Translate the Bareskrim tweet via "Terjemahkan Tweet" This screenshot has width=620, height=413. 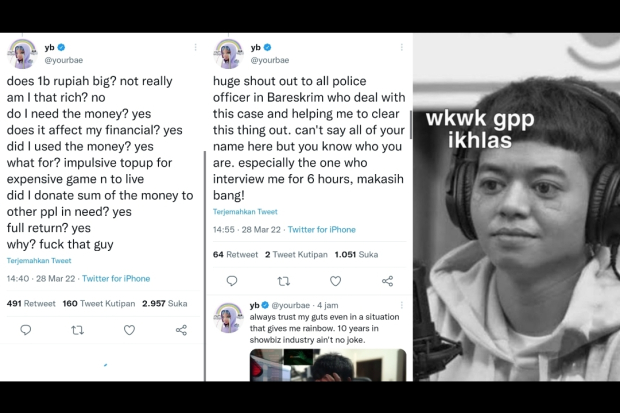pyautogui.click(x=244, y=212)
